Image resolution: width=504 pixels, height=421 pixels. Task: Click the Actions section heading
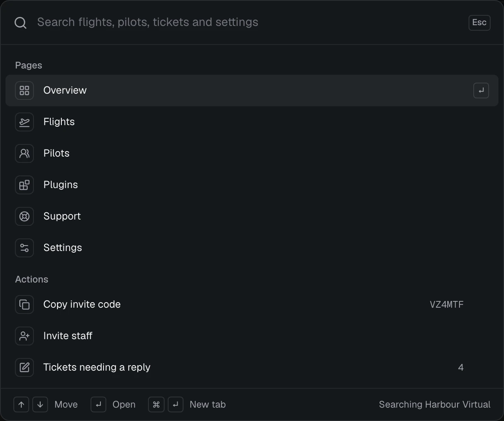tap(31, 279)
